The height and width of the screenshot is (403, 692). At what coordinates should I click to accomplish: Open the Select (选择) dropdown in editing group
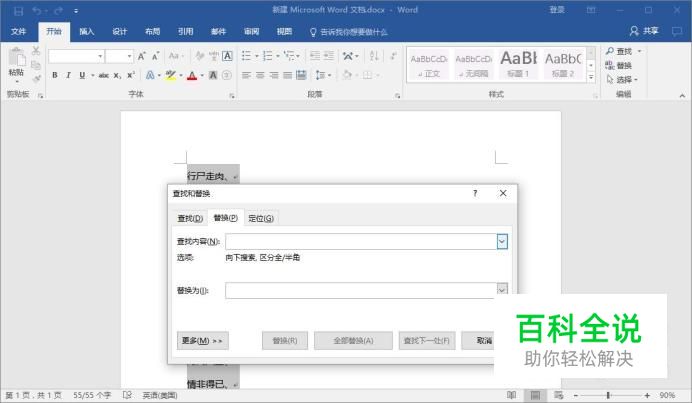(x=622, y=79)
